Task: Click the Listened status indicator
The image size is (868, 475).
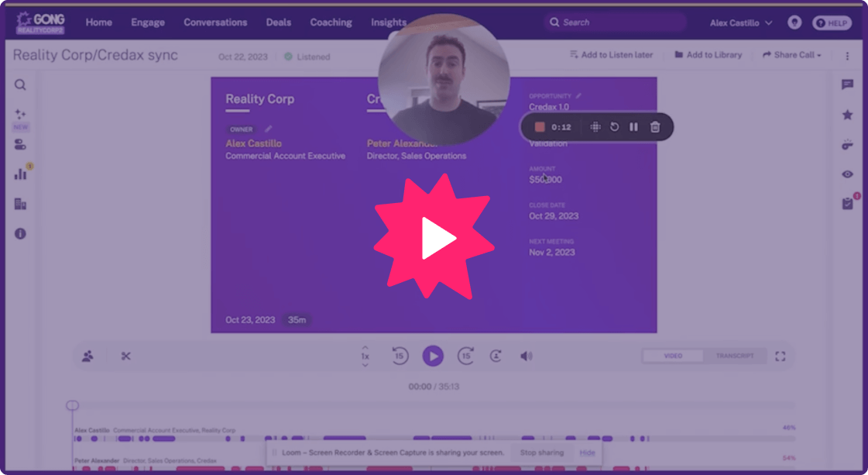Action: pos(307,57)
